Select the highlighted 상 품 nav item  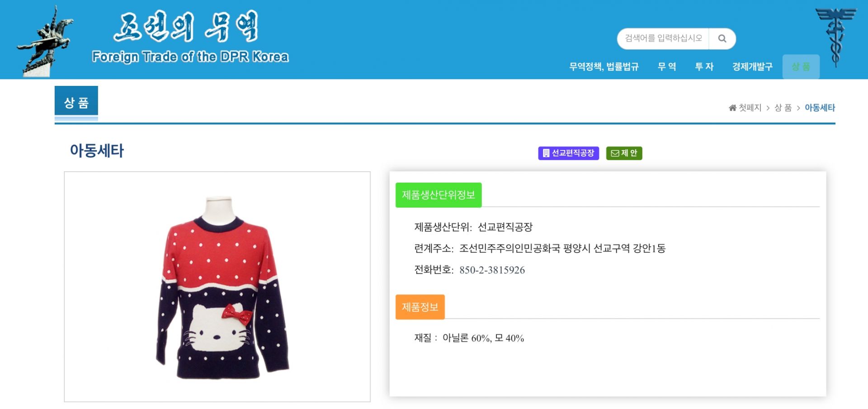coord(801,67)
